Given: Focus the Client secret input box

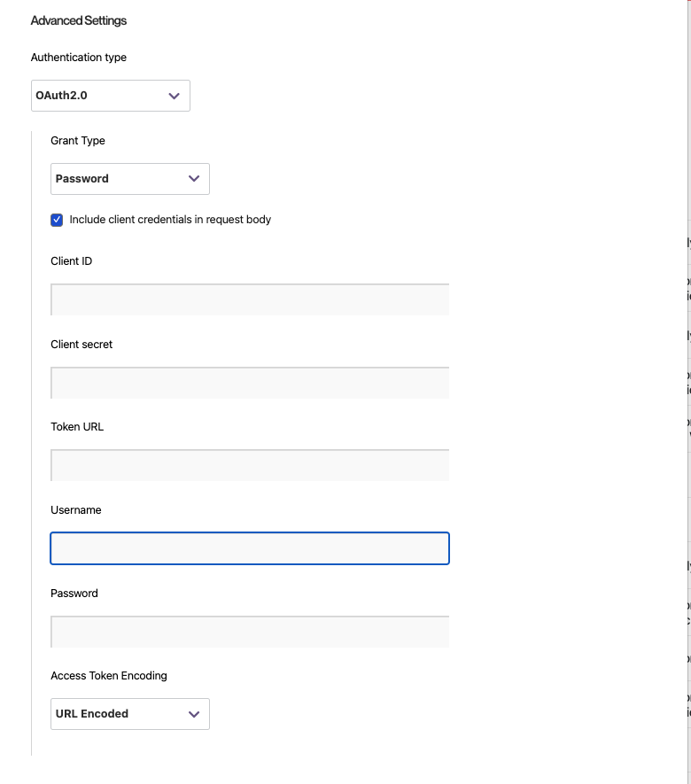Looking at the screenshot, I should coord(250,383).
